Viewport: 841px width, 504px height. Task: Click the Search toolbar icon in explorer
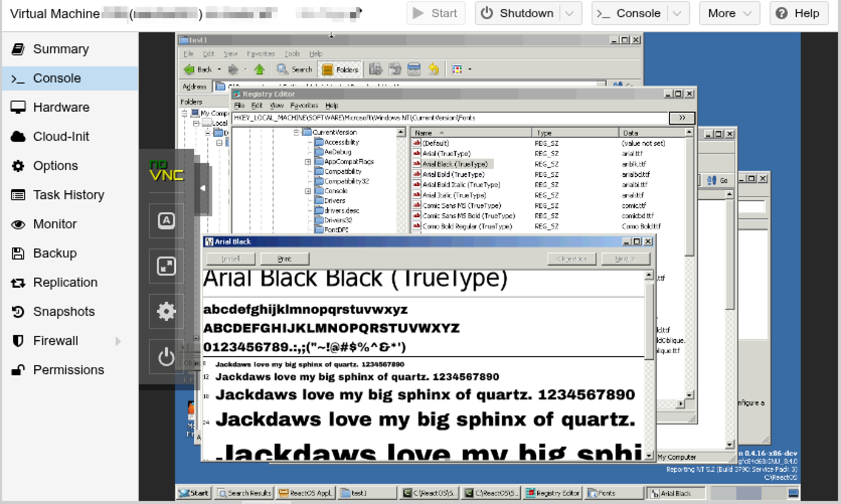[295, 69]
